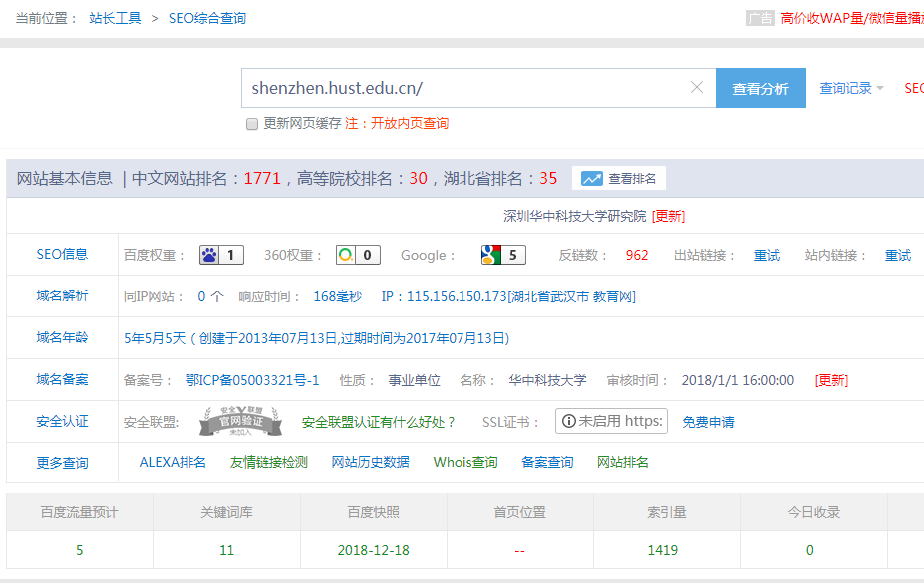Click the 安全联盟 官网验证 badge
This screenshot has height=583, width=924.
tap(240, 421)
